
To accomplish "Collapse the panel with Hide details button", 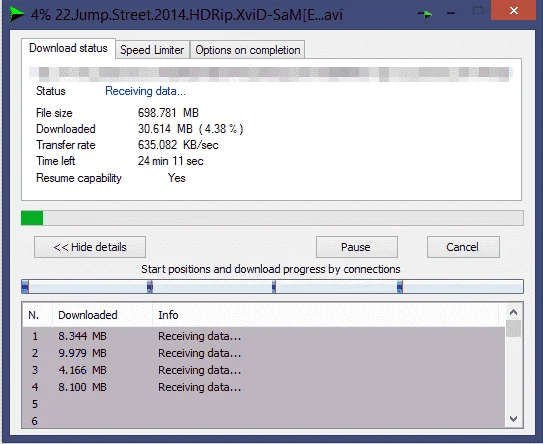I will coord(90,247).
